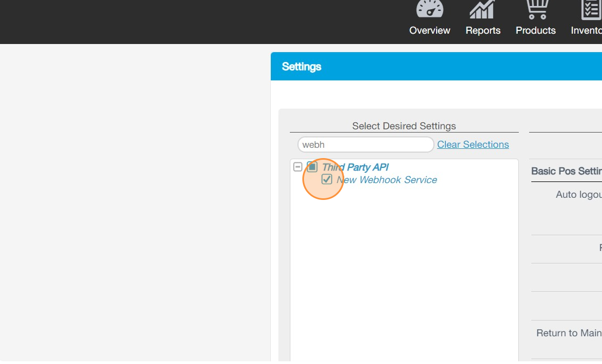Go to the Products menu label
The width and height of the screenshot is (602, 364).
coord(536,30)
